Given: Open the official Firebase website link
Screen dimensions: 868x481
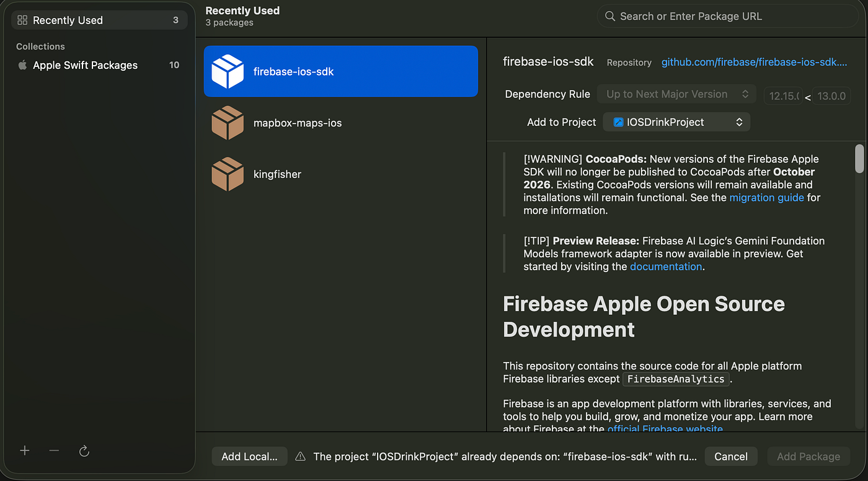Looking at the screenshot, I should tap(665, 429).
